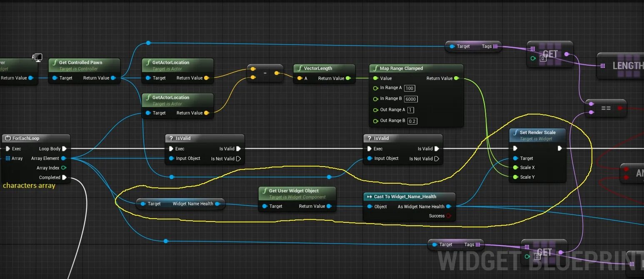Click Is Not Valid pin on first IsValid
Image resolution: width=644 pixels, height=279 pixels.
click(238, 159)
